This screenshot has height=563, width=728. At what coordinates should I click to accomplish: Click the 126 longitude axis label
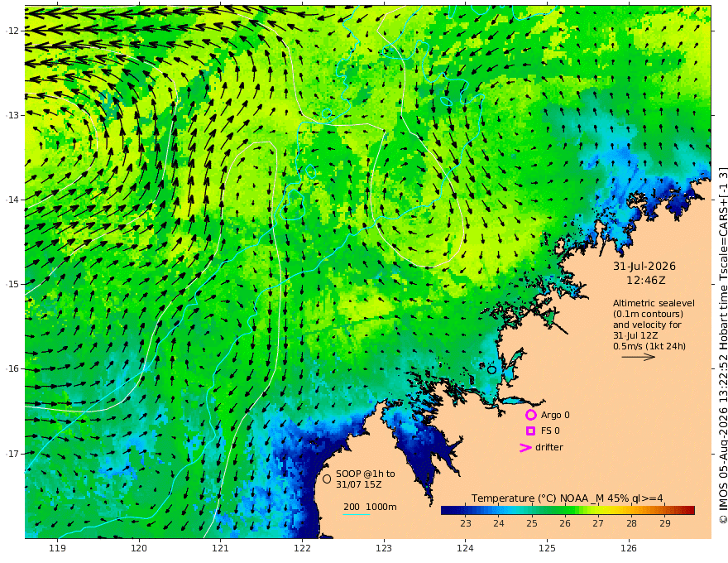pyautogui.click(x=629, y=548)
